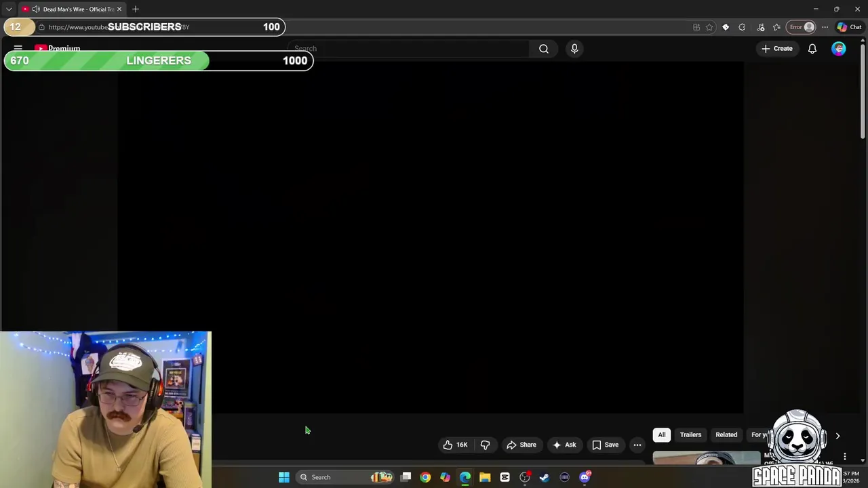
Task: Open Edge settings and more menu
Action: point(825,27)
